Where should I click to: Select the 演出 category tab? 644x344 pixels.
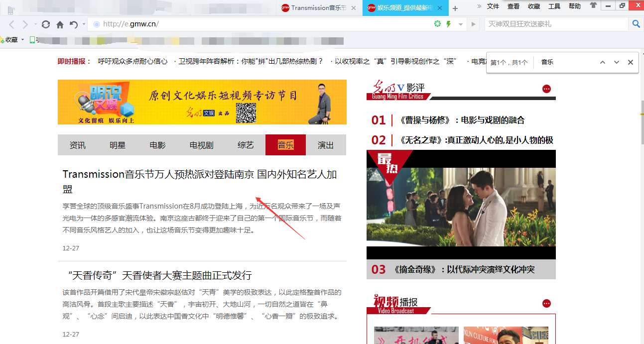click(326, 145)
